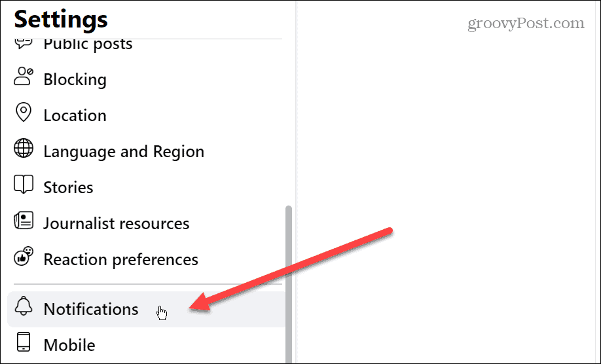
Task: Open Reaction preferences
Action: (x=146, y=259)
